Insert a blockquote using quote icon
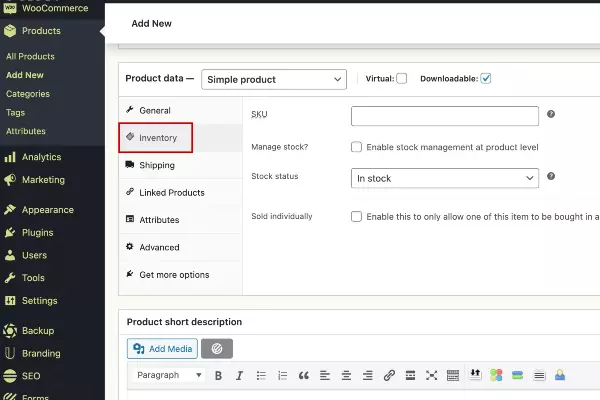Image resolution: width=600 pixels, height=400 pixels. pyautogui.click(x=303, y=376)
